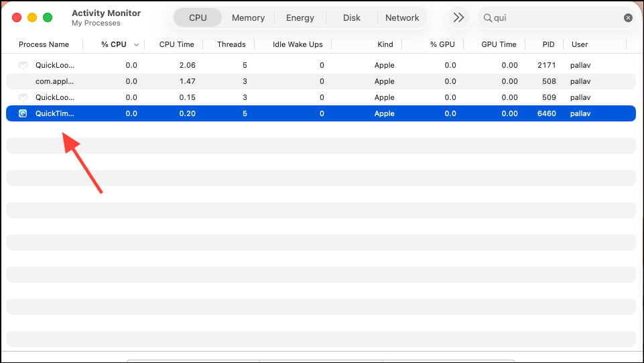Sort processes by CPU Time column
Image resolution: width=644 pixels, height=363 pixels.
[x=176, y=44]
